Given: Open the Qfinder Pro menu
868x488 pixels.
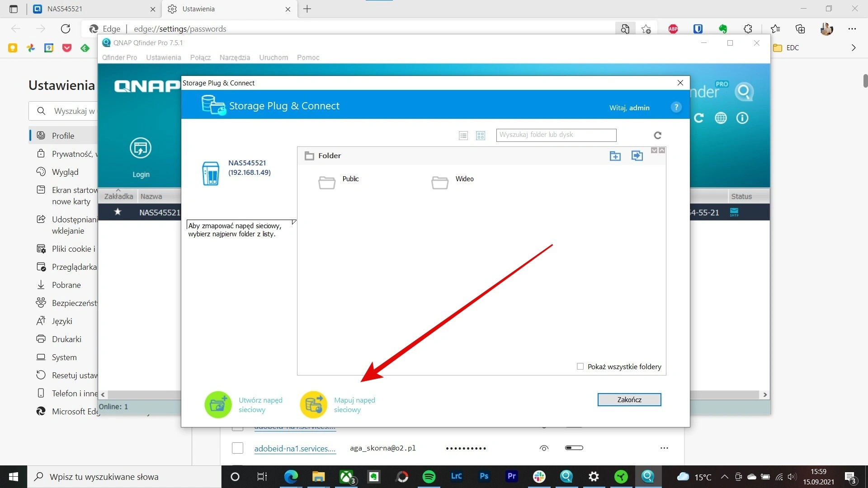Looking at the screenshot, I should tap(119, 57).
